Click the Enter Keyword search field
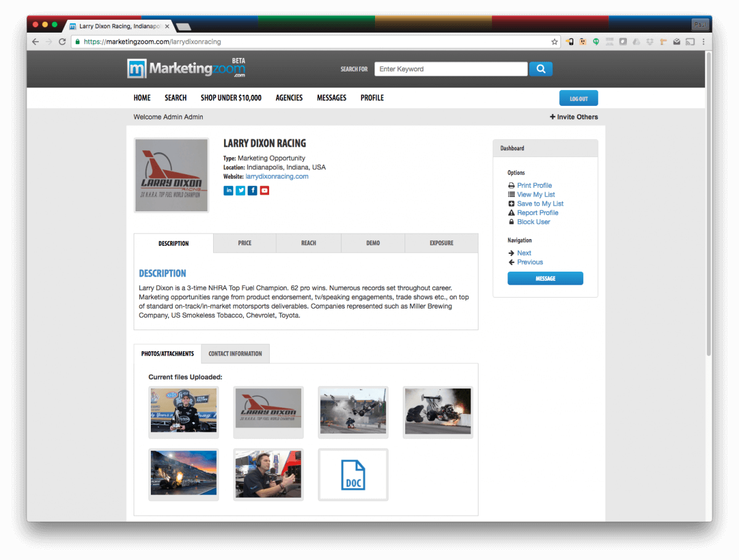The width and height of the screenshot is (739, 560). click(x=451, y=69)
